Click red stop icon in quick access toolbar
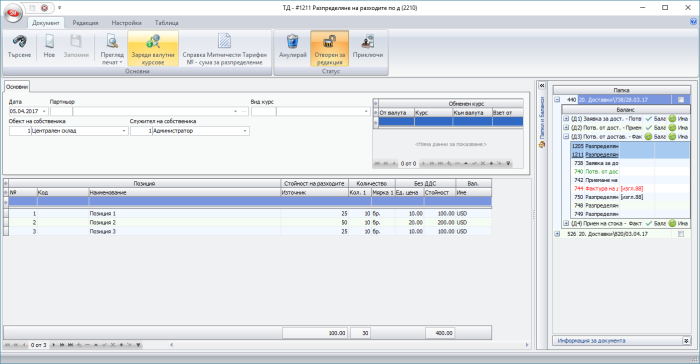 pos(44,8)
